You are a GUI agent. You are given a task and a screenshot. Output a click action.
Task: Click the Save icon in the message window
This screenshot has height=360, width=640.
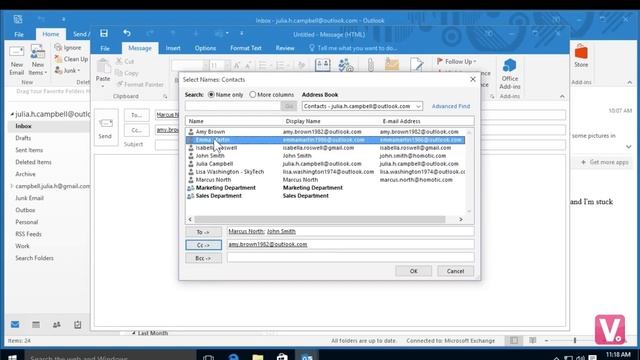104,33
